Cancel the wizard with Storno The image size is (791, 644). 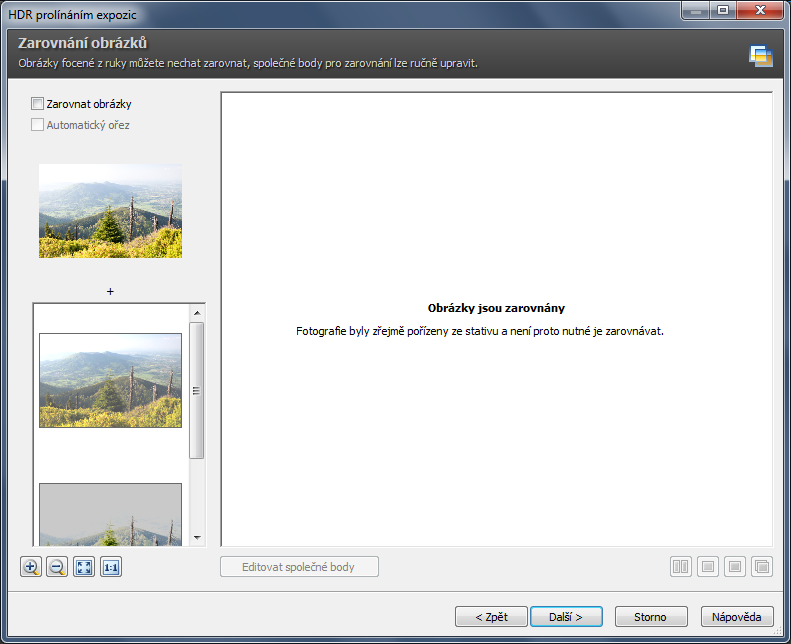[x=651, y=617]
